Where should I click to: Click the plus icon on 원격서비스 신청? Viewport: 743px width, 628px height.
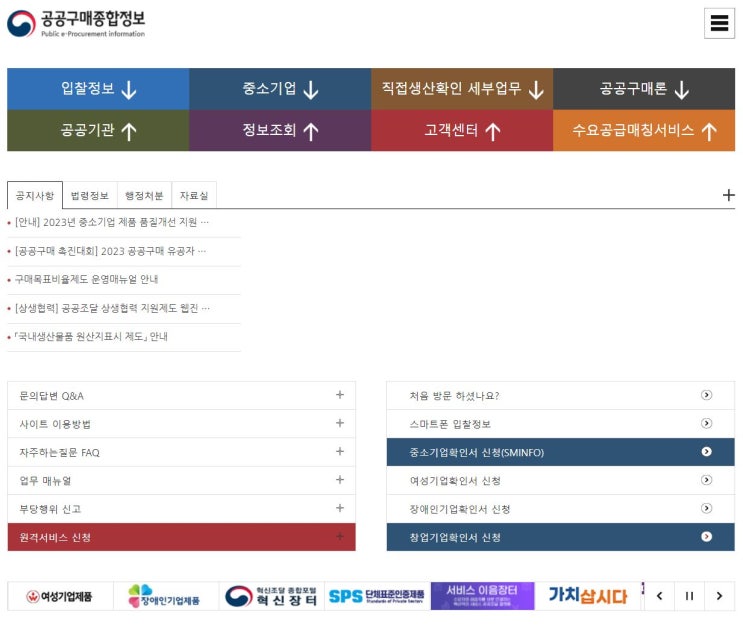pos(340,537)
